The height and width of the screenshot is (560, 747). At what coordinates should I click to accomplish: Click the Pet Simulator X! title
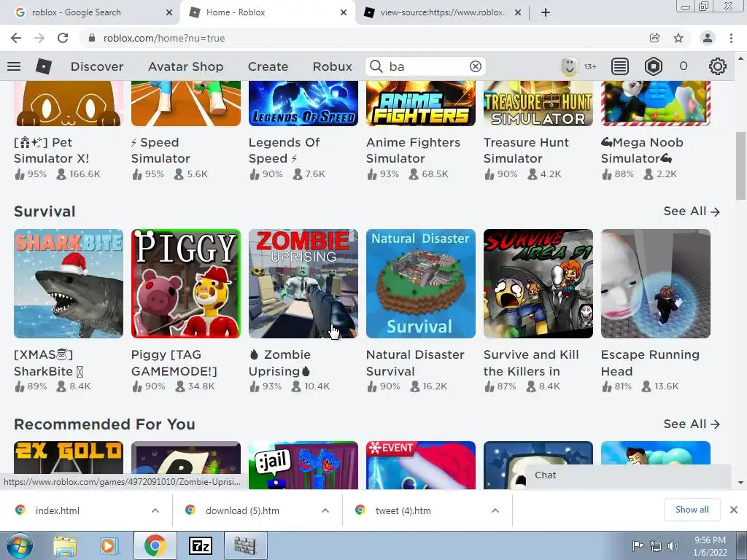coord(52,150)
